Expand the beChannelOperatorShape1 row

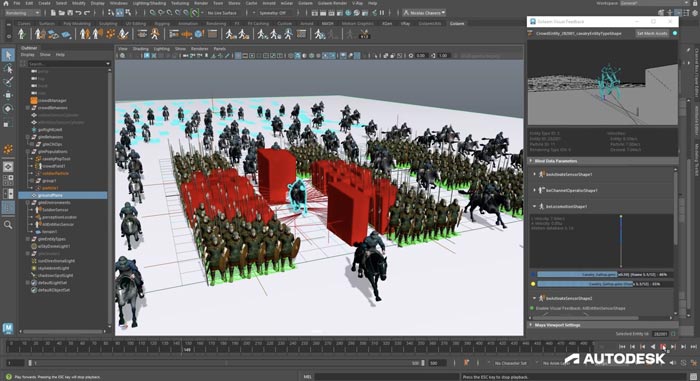[535, 190]
